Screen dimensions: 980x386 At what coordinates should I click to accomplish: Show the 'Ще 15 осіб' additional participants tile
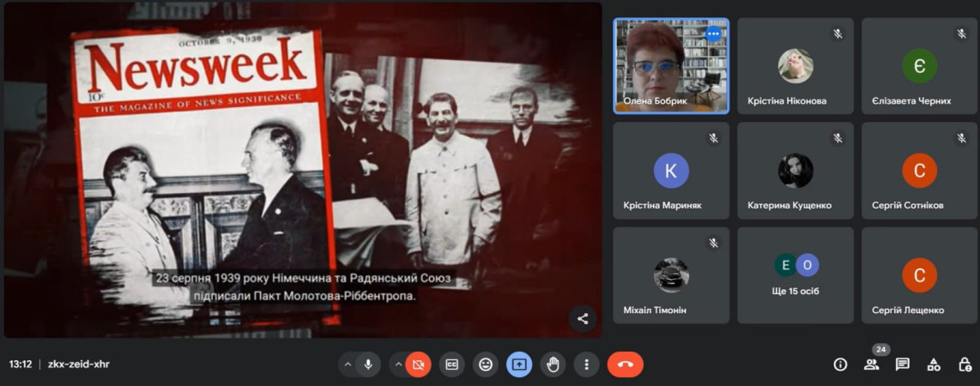[x=795, y=275]
